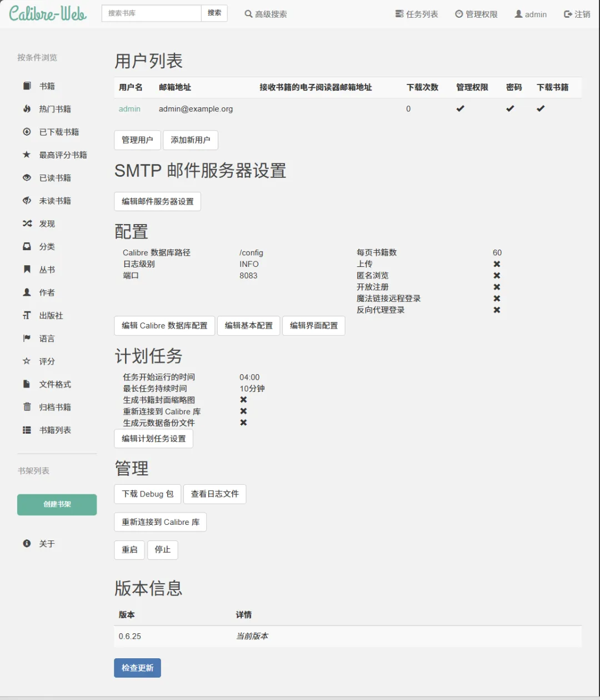Screen dimensions: 600x700
Task: Click the magnifier icon beside 高级搜索
Action: click(x=248, y=14)
